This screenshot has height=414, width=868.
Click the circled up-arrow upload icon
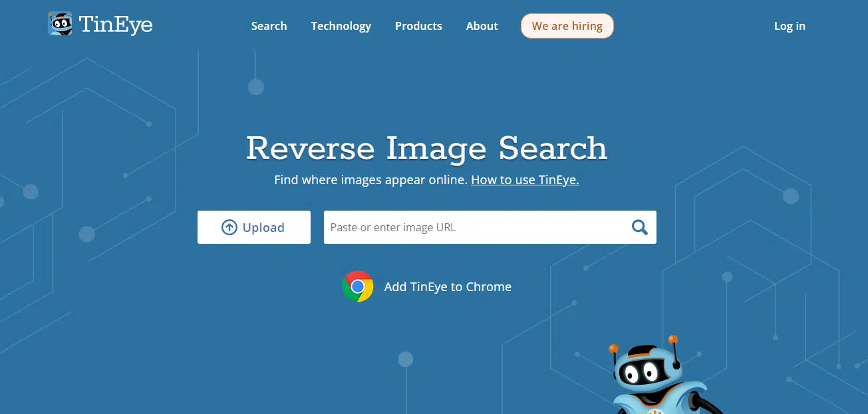click(x=229, y=227)
